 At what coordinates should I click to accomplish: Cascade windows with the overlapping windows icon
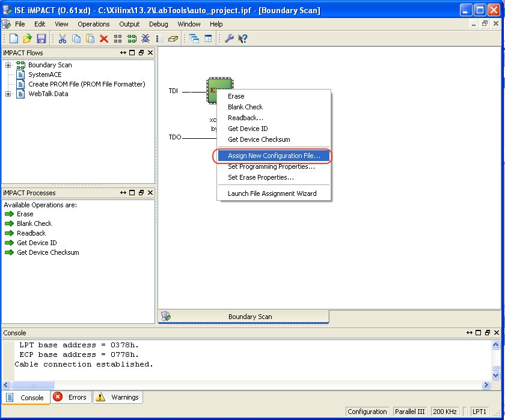[x=194, y=39]
